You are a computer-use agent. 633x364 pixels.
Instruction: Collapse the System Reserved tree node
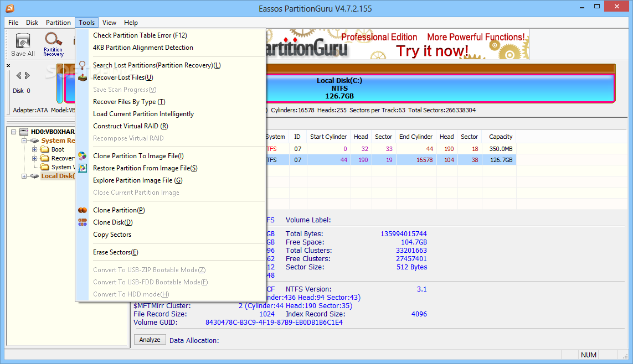click(24, 141)
